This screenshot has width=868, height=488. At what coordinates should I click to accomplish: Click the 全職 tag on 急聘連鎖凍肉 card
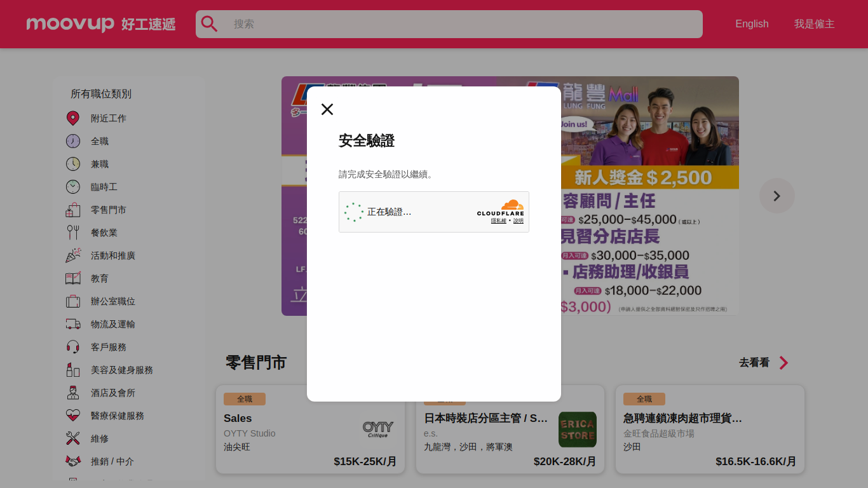click(644, 399)
